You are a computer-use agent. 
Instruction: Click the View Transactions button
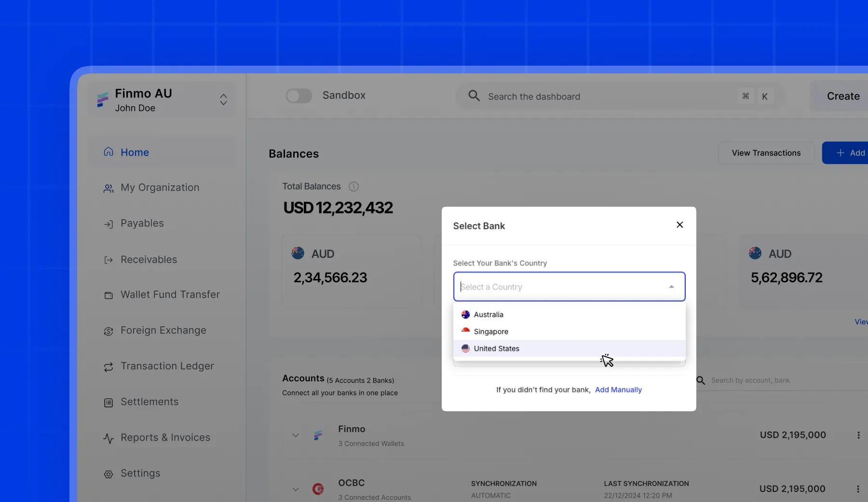click(x=766, y=153)
